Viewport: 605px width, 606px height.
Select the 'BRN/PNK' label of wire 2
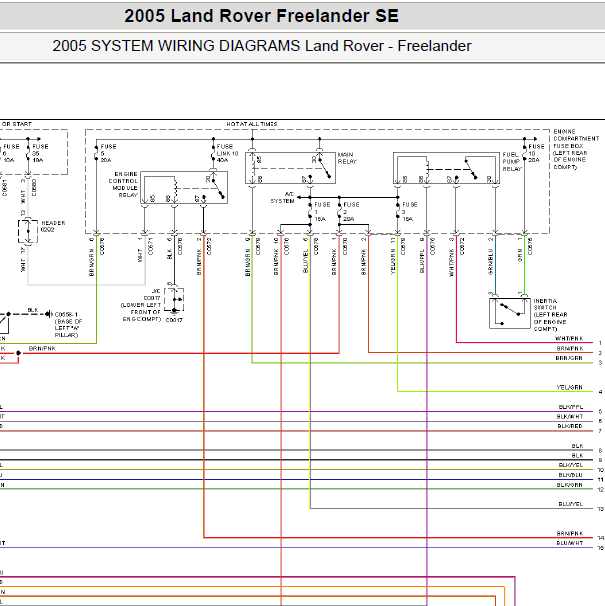coord(570,349)
